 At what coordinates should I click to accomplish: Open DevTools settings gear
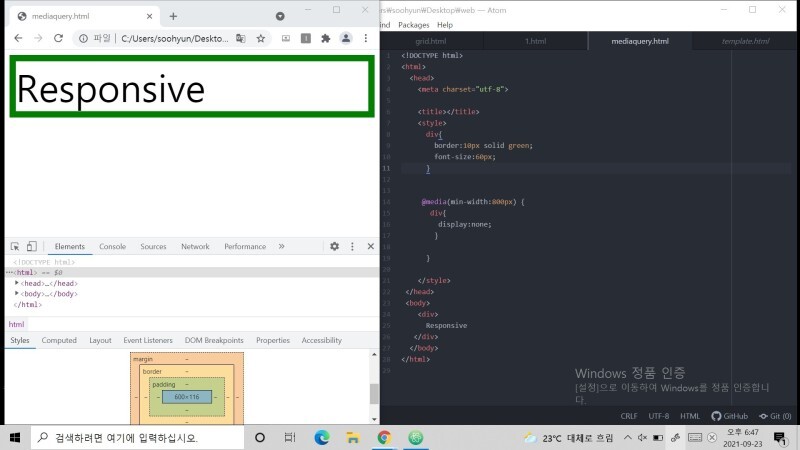[334, 246]
